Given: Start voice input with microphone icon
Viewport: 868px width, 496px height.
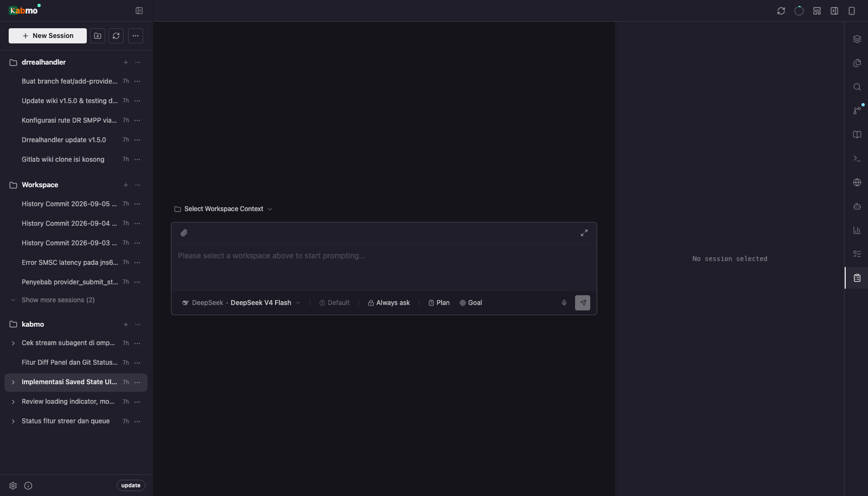Looking at the screenshot, I should (564, 303).
